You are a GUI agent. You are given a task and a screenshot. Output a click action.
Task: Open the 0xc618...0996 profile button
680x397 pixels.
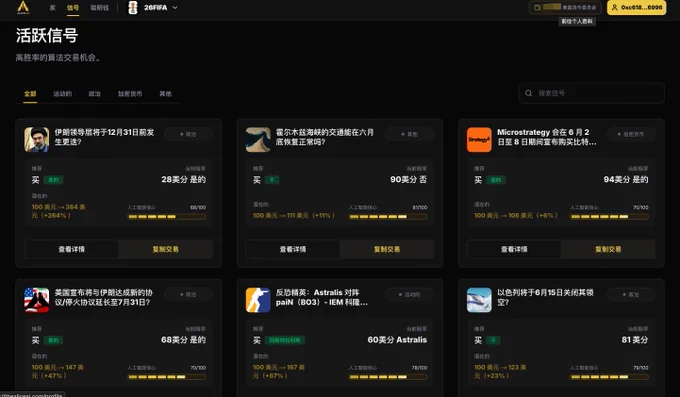637,7
